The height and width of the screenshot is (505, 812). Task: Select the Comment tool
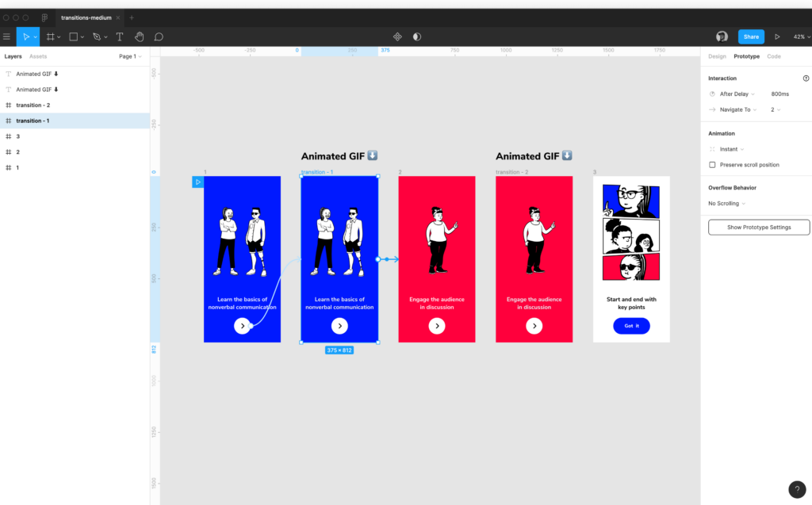click(x=159, y=36)
